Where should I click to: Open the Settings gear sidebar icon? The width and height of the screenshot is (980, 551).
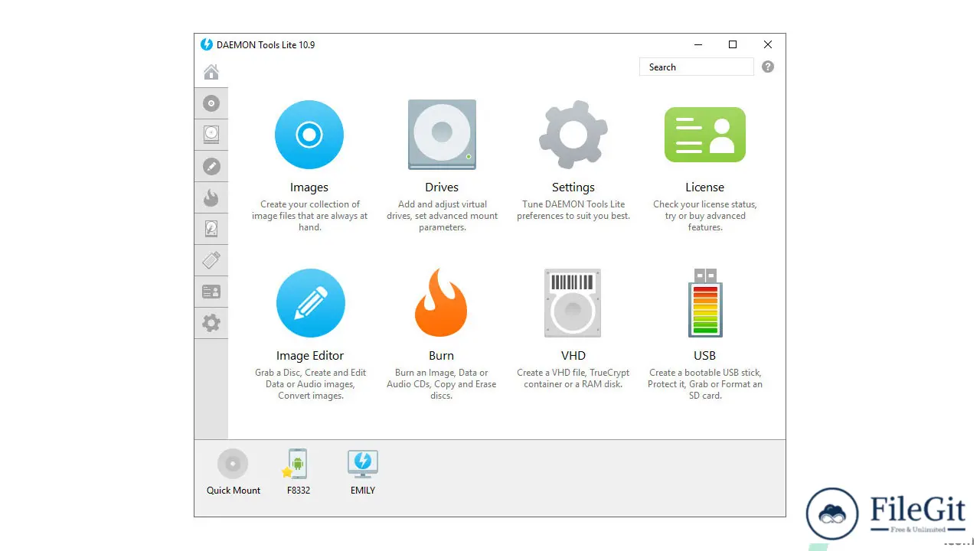[x=211, y=323]
